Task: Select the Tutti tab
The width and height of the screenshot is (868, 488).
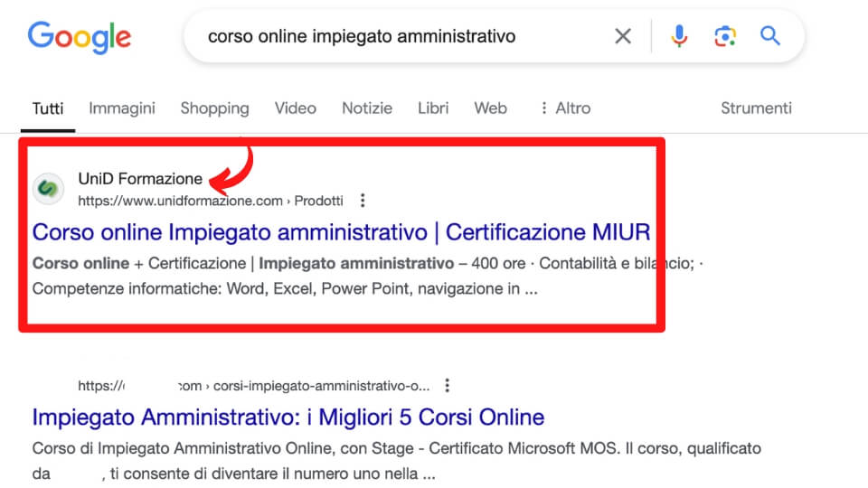Action: pos(48,108)
